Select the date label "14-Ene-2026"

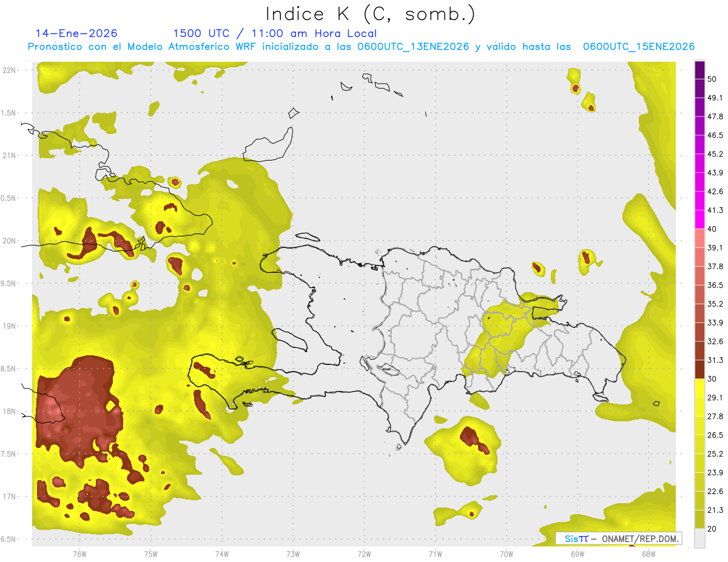pos(76,33)
